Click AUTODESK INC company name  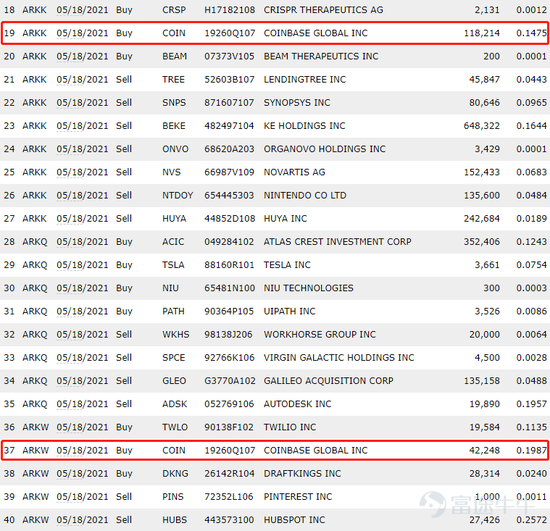(297, 403)
